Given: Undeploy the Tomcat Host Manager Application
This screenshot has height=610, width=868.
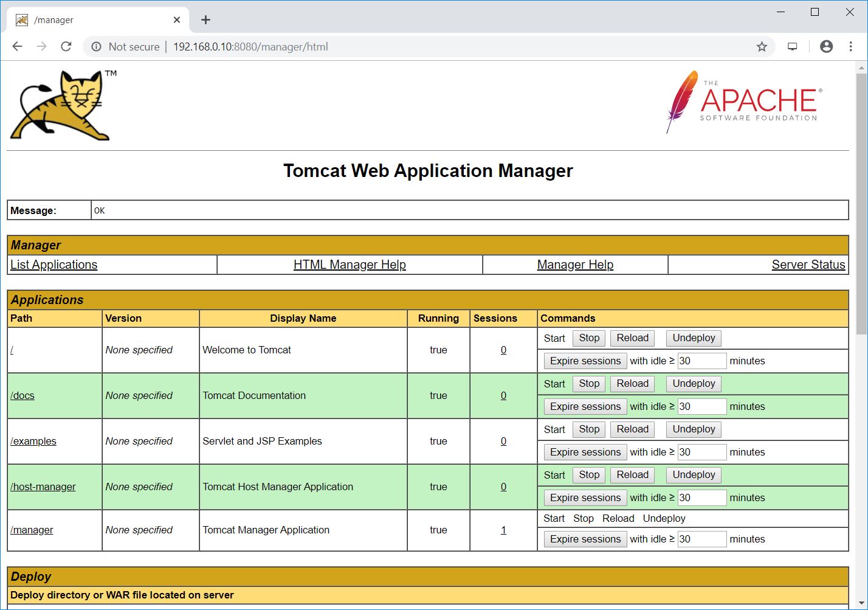Looking at the screenshot, I should (x=694, y=475).
